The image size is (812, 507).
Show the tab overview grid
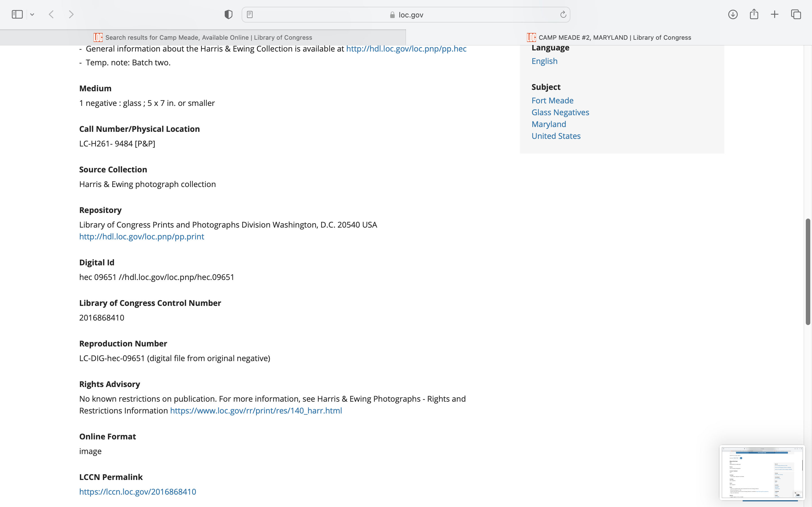[x=796, y=14]
